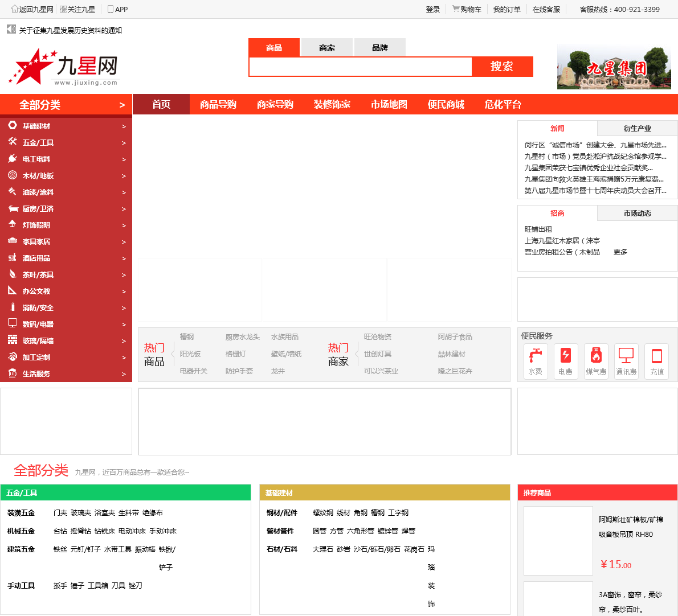Click the 九星集团 banner image
The width and height of the screenshot is (678, 616).
[614, 67]
